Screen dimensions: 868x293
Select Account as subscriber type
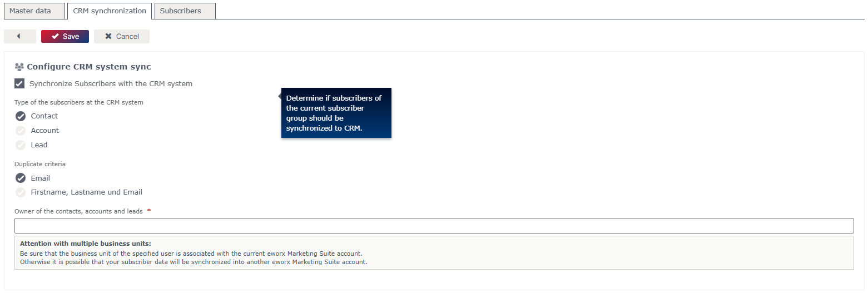(21, 131)
